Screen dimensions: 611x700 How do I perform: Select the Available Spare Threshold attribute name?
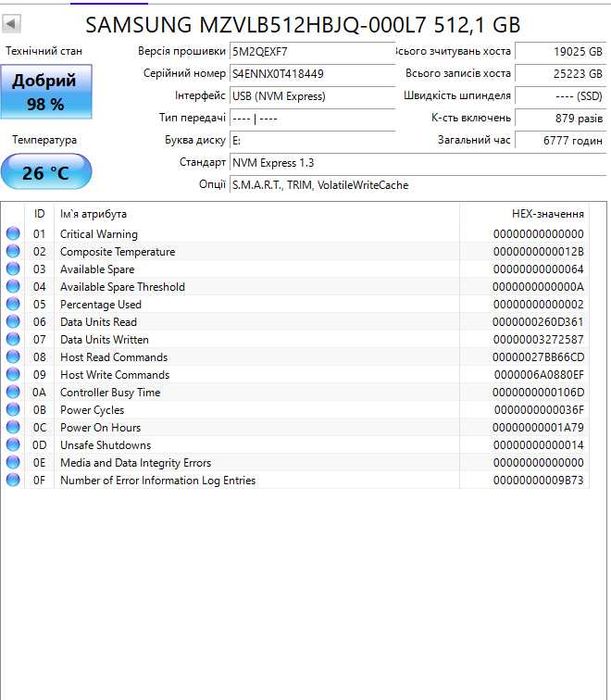click(123, 287)
